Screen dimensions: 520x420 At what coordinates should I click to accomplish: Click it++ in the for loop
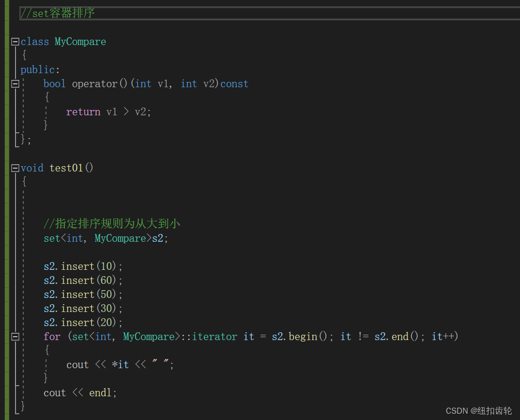[x=443, y=336]
